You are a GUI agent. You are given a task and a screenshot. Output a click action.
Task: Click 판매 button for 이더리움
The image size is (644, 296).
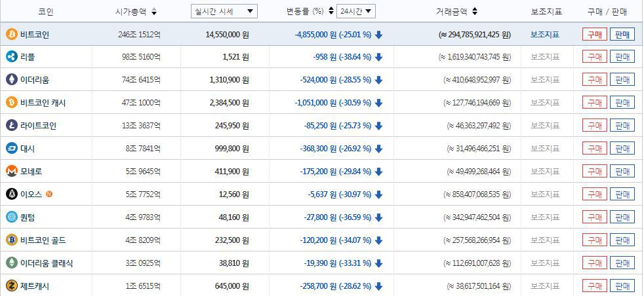click(622, 79)
